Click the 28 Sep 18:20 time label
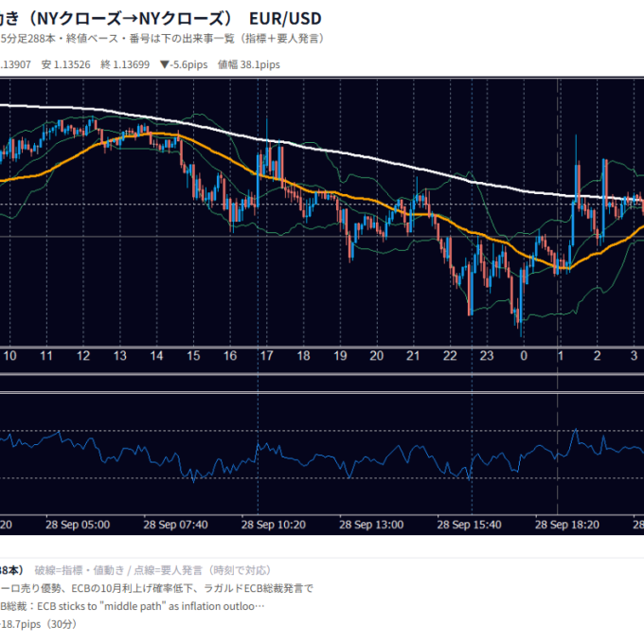 click(567, 525)
